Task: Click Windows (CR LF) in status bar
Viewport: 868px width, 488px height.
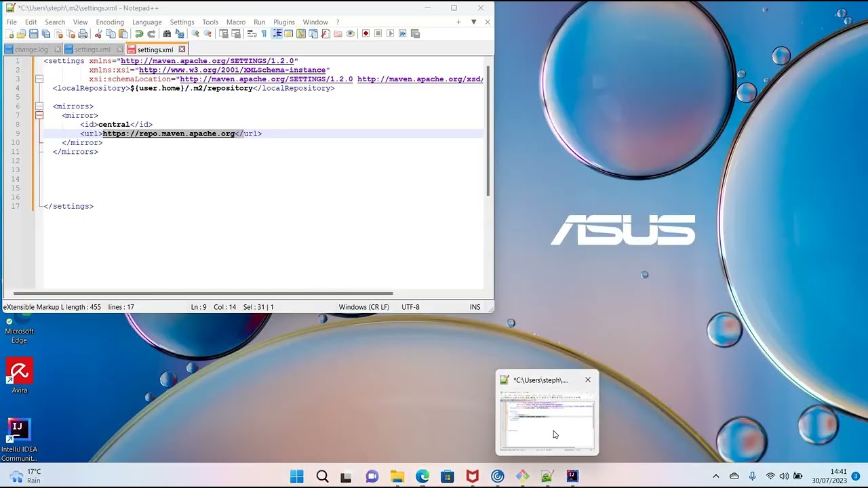Action: [x=364, y=307]
